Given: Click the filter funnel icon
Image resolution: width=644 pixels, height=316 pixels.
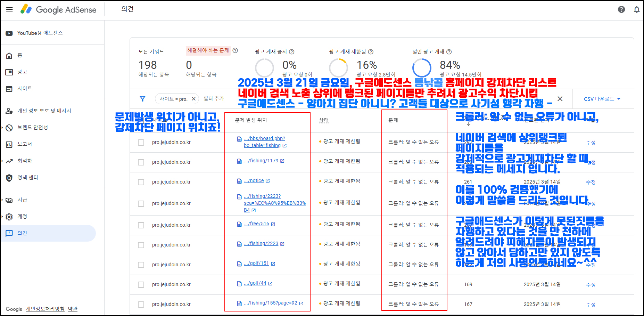Looking at the screenshot, I should (x=142, y=99).
